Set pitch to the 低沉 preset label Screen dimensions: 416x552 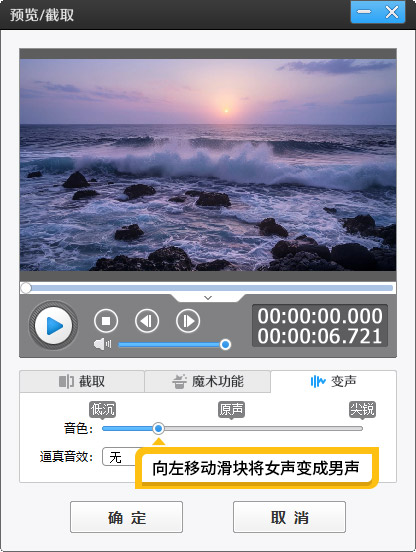(x=102, y=409)
